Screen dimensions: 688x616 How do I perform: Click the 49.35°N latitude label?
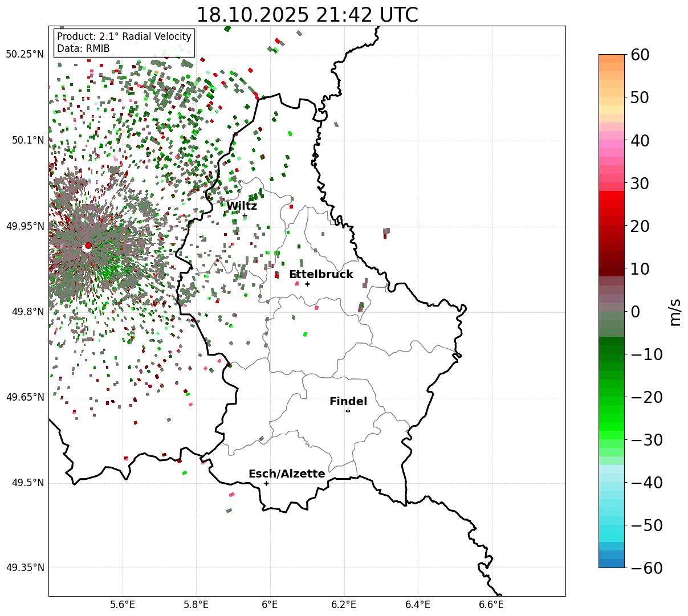[x=25, y=568]
